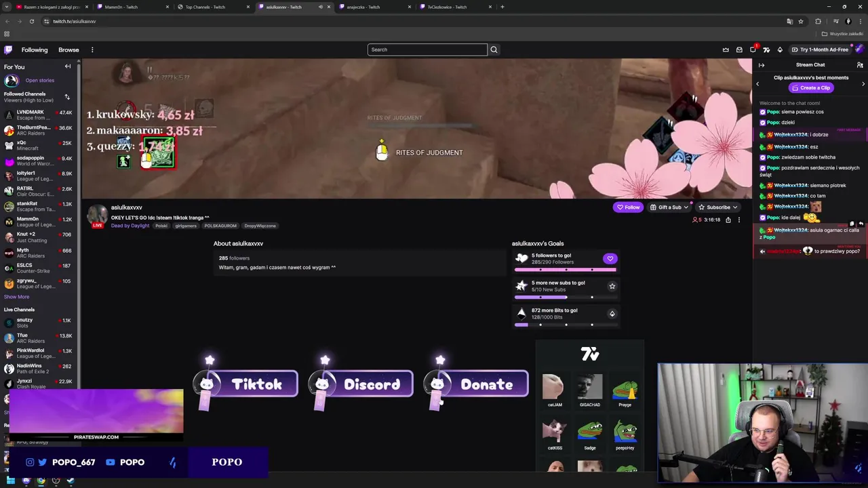Open the 7TV panel logo

590,354
